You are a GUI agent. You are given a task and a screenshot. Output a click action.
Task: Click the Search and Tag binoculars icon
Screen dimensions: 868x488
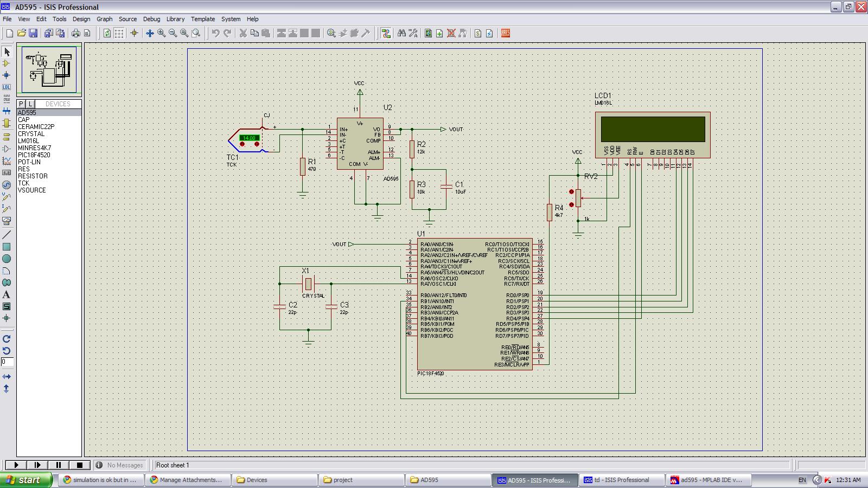point(401,33)
